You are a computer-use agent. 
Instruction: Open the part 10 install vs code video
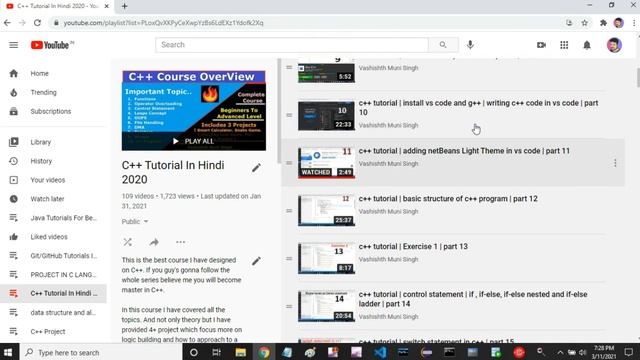478,107
